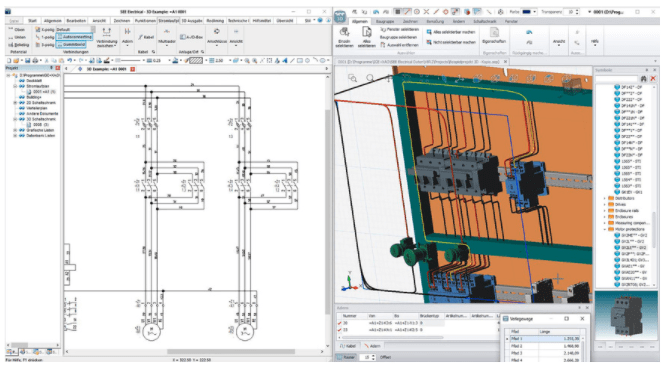The height and width of the screenshot is (368, 664).
Task: Click the Oben potential button
Action: pyautogui.click(x=17, y=30)
